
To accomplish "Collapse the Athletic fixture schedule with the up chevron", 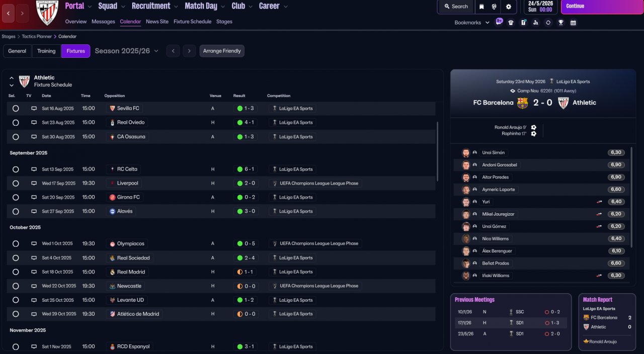I will click(x=12, y=78).
